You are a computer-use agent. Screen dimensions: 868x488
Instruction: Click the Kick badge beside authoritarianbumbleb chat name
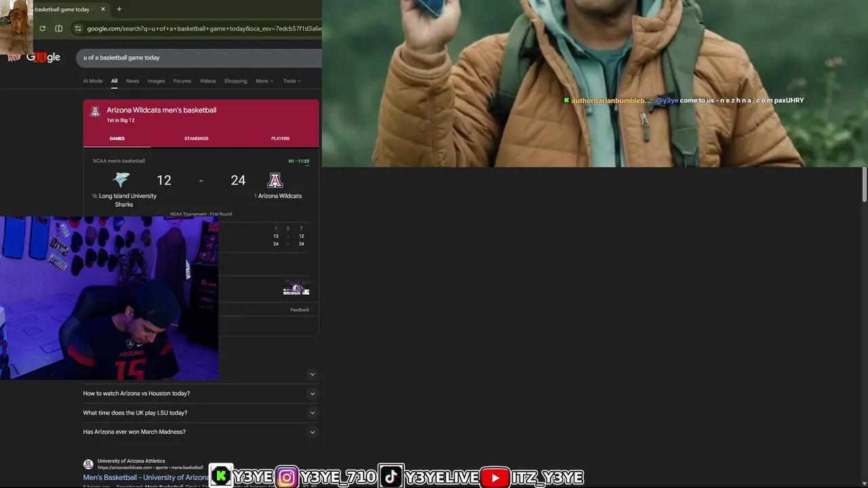pyautogui.click(x=566, y=100)
